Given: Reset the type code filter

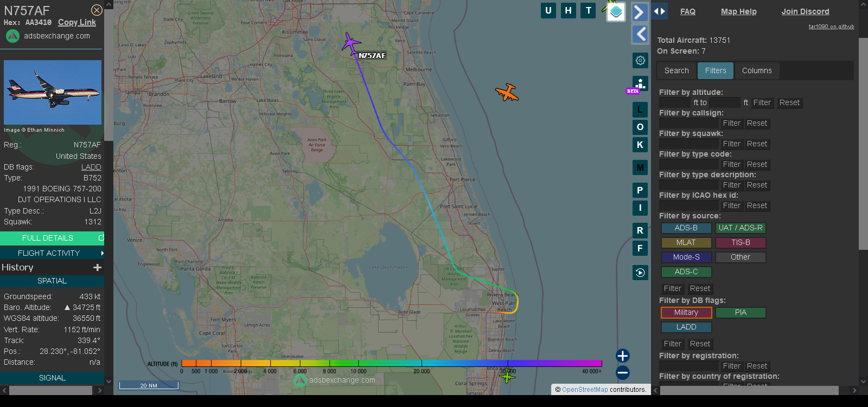Looking at the screenshot, I should click(x=757, y=164).
